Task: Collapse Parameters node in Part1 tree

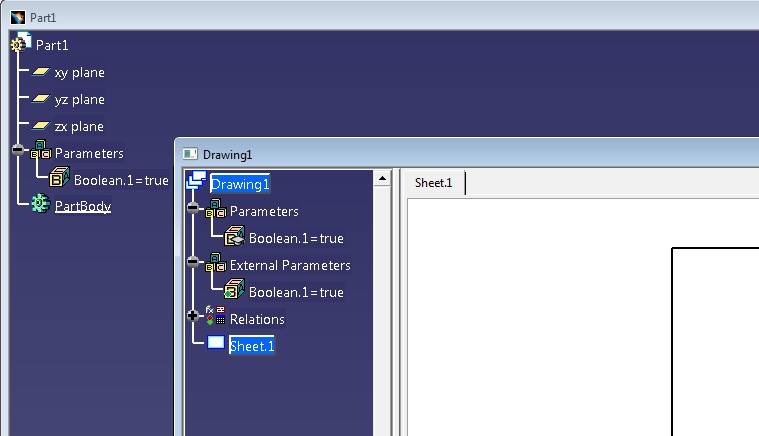Action: pyautogui.click(x=17, y=150)
